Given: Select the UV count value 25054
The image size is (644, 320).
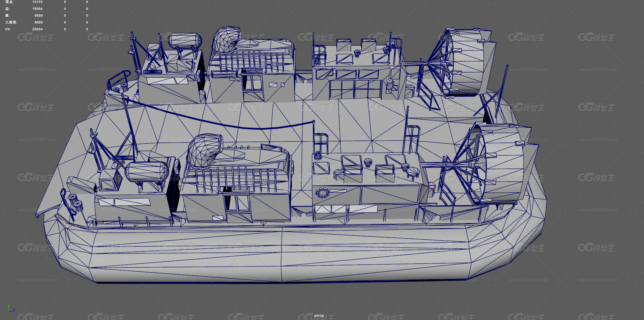Looking at the screenshot, I should coord(37,29).
